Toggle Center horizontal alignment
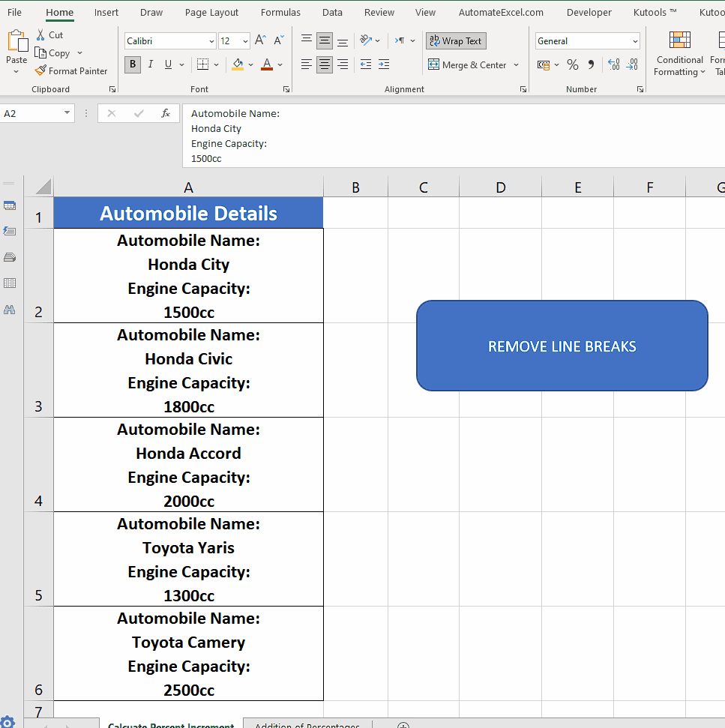This screenshot has height=728, width=725. point(325,64)
